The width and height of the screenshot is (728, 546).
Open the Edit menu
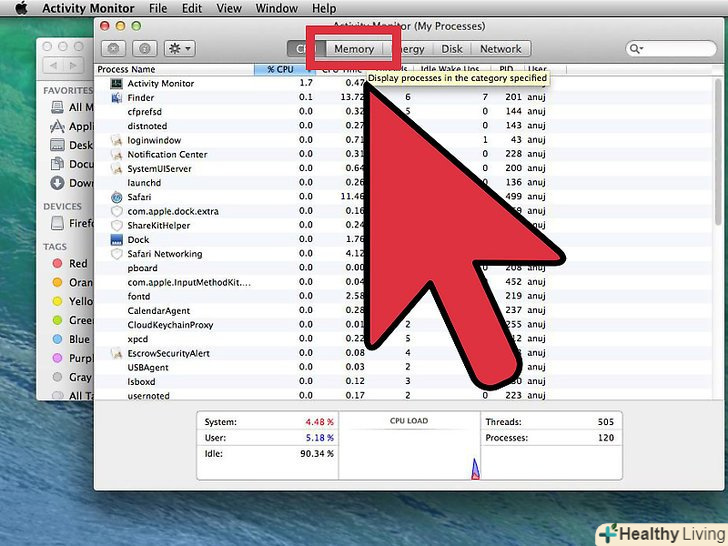192,8
